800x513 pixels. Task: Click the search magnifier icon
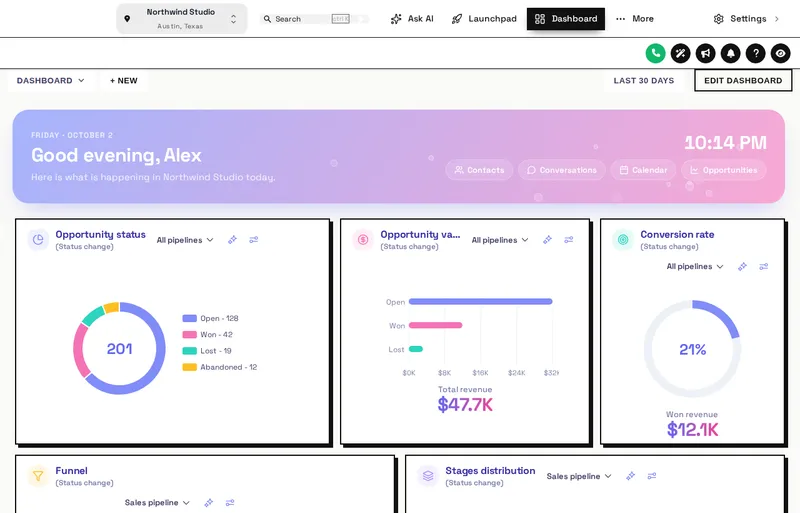[x=267, y=19]
